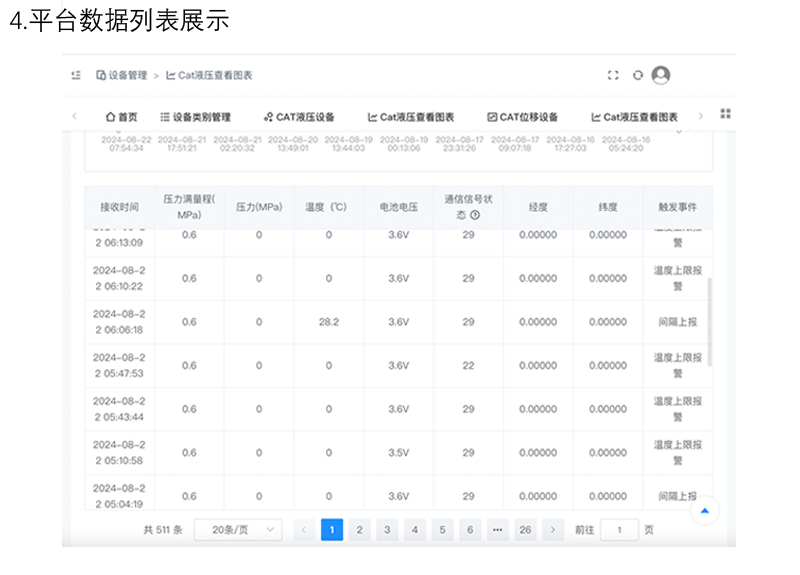
Task: Switch to the 首页 tab
Action: click(x=122, y=117)
